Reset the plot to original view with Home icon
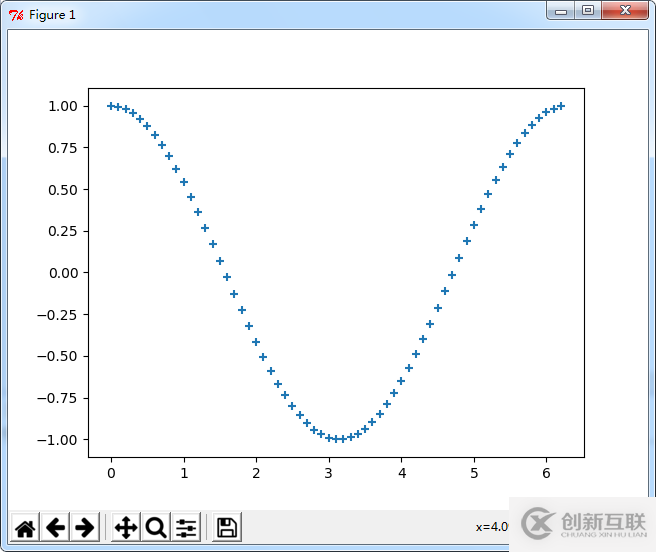656x552 pixels. [25, 527]
